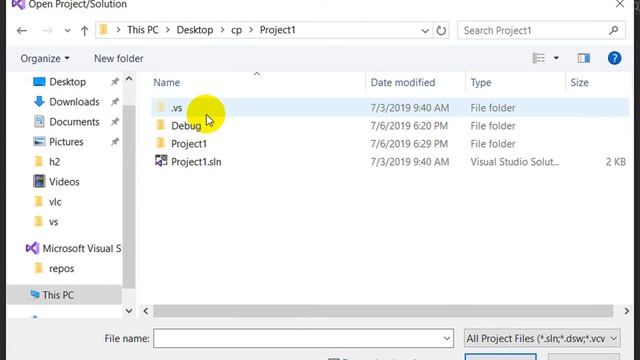Select Downloads in the navigation pane
The image size is (640, 360).
click(x=74, y=102)
